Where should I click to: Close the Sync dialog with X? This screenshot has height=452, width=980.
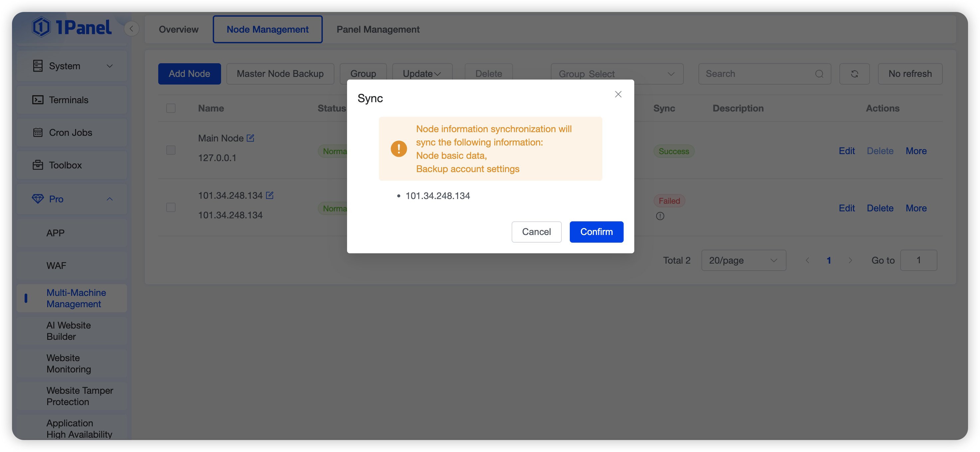[x=618, y=94]
